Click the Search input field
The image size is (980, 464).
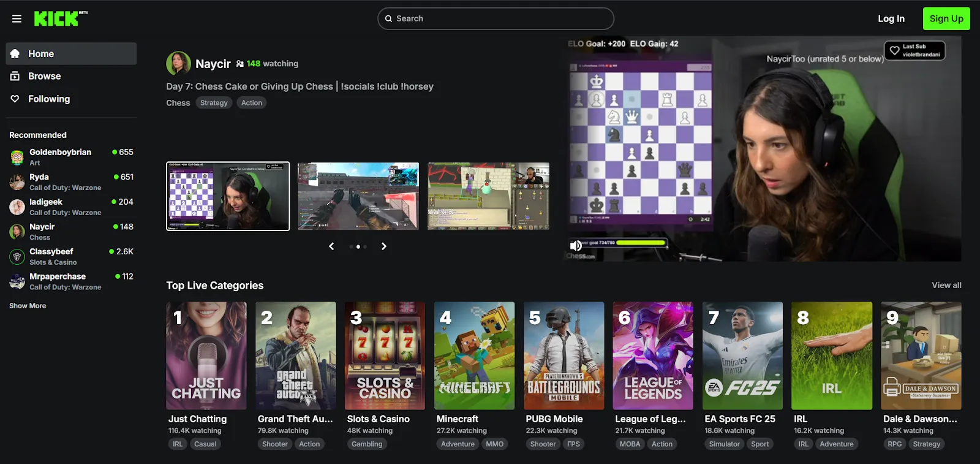496,18
